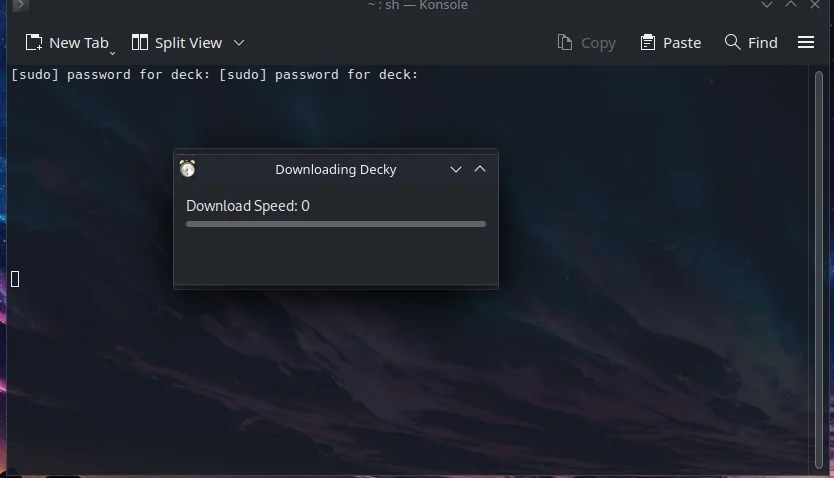Image resolution: width=834 pixels, height=478 pixels.
Task: Click the alarm clock icon in Downloading Decky dialog
Action: [187, 169]
